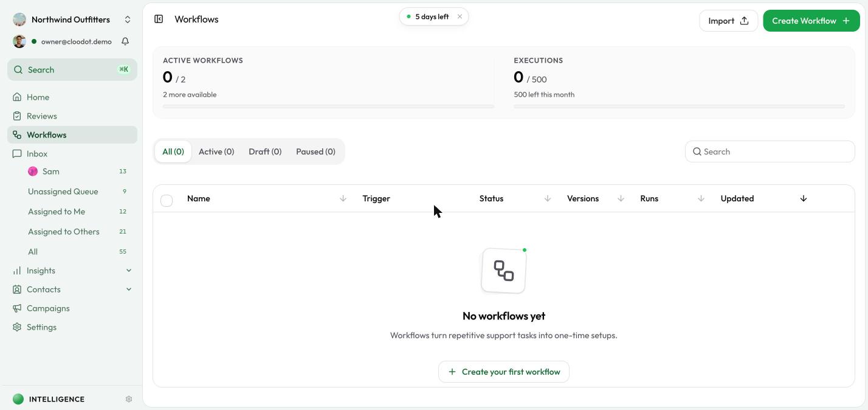The image size is (868, 410).
Task: Open Home in the sidebar
Action: (x=72, y=97)
